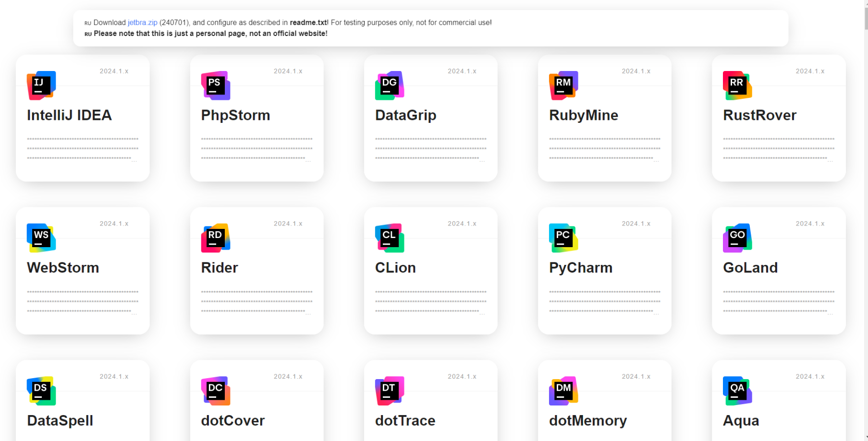The image size is (868, 441).
Task: Click the CLion CL logo icon
Action: (x=390, y=238)
